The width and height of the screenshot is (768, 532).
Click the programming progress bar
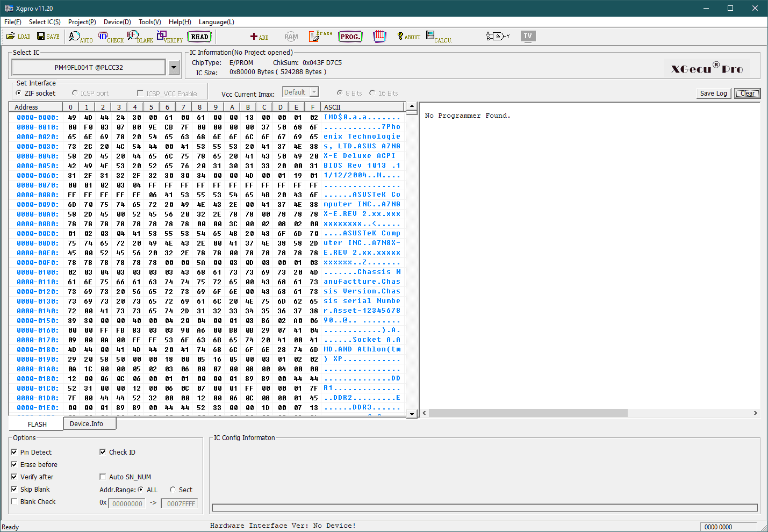485,508
